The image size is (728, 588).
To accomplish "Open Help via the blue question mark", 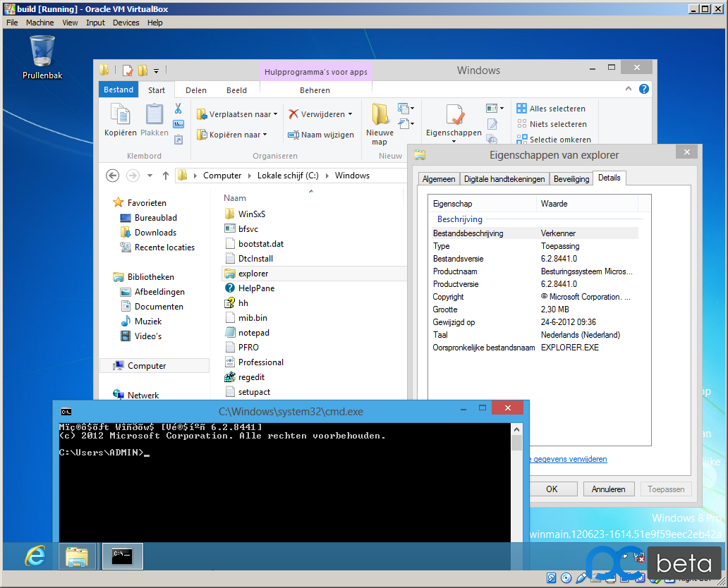I will [643, 89].
